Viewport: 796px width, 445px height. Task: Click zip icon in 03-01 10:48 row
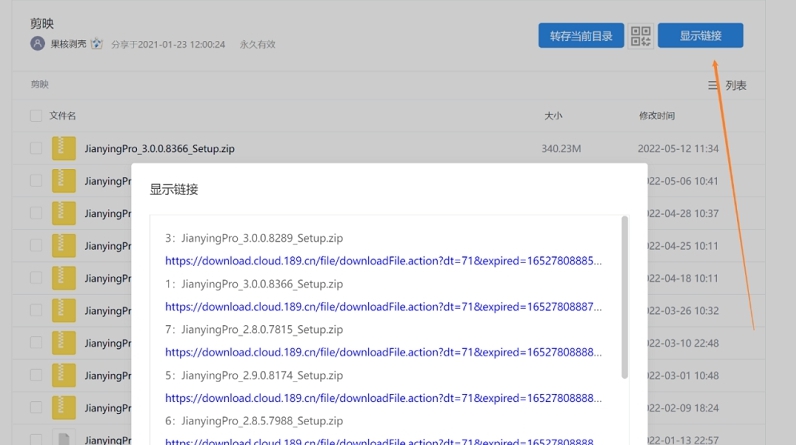(x=63, y=375)
